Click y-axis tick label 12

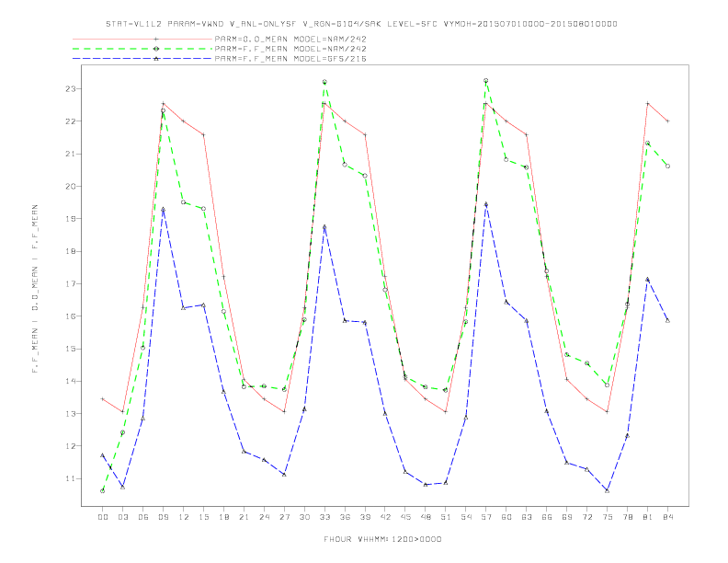click(x=70, y=446)
